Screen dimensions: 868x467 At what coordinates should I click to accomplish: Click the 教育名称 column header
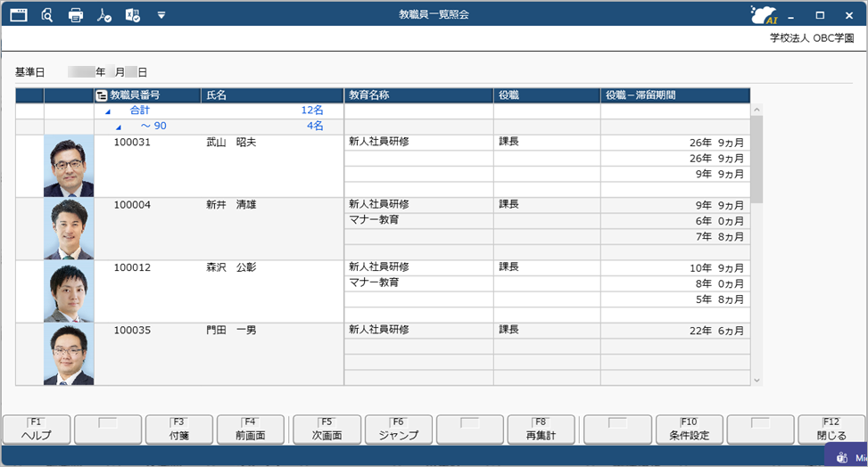coord(418,95)
